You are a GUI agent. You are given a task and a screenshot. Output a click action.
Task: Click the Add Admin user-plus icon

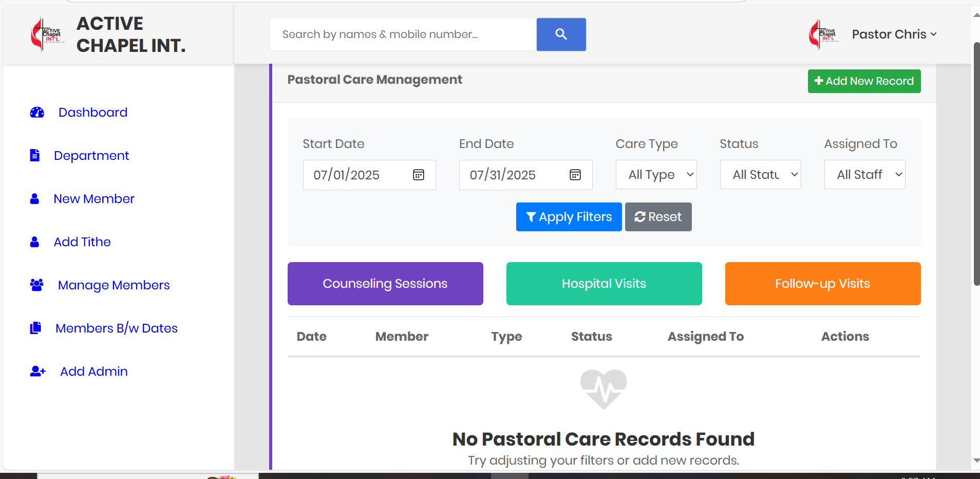tap(37, 371)
